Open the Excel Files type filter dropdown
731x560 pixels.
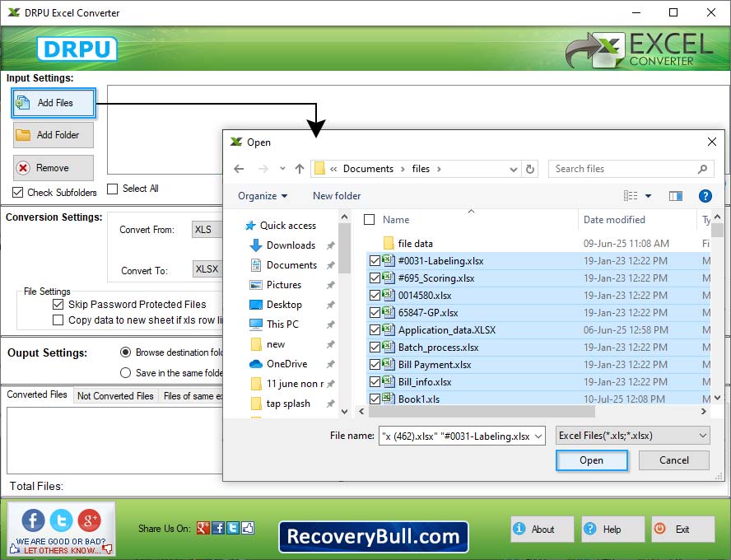(633, 436)
